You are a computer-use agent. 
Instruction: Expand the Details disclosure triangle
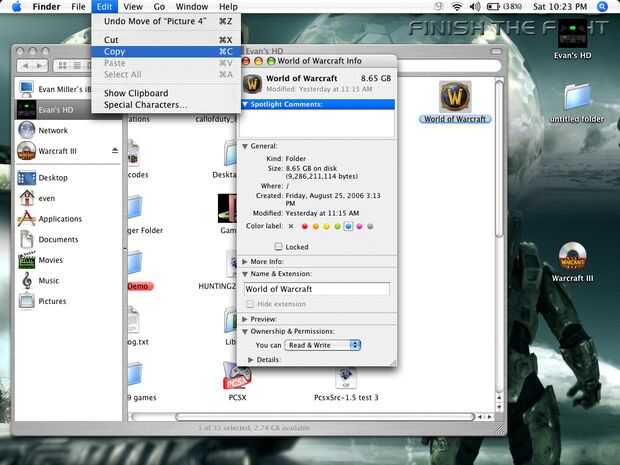[251, 359]
